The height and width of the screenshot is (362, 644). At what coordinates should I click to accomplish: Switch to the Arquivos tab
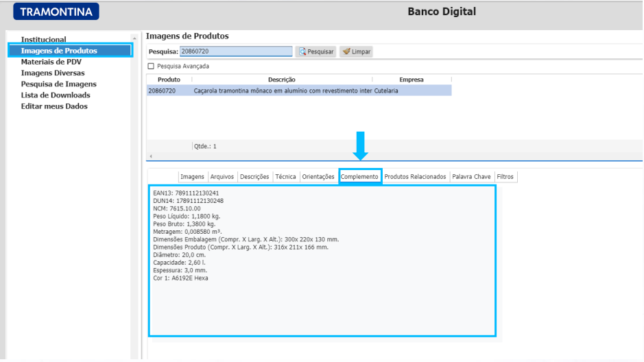click(222, 176)
